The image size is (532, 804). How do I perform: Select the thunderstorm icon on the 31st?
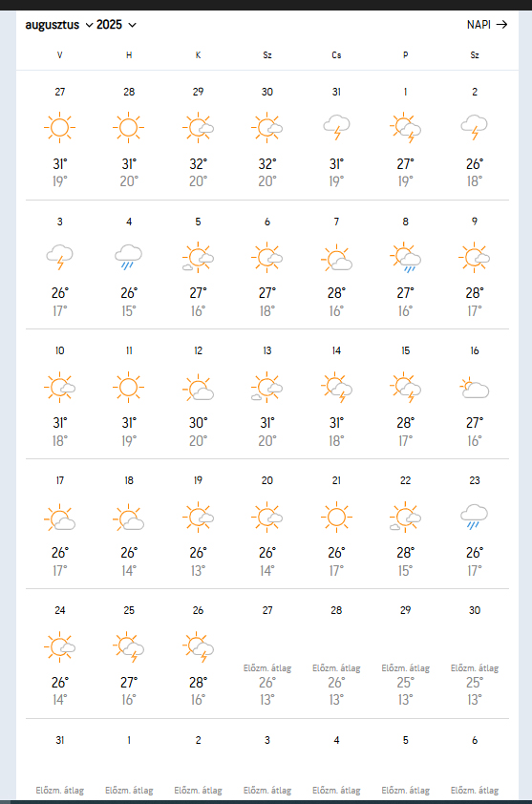click(336, 127)
